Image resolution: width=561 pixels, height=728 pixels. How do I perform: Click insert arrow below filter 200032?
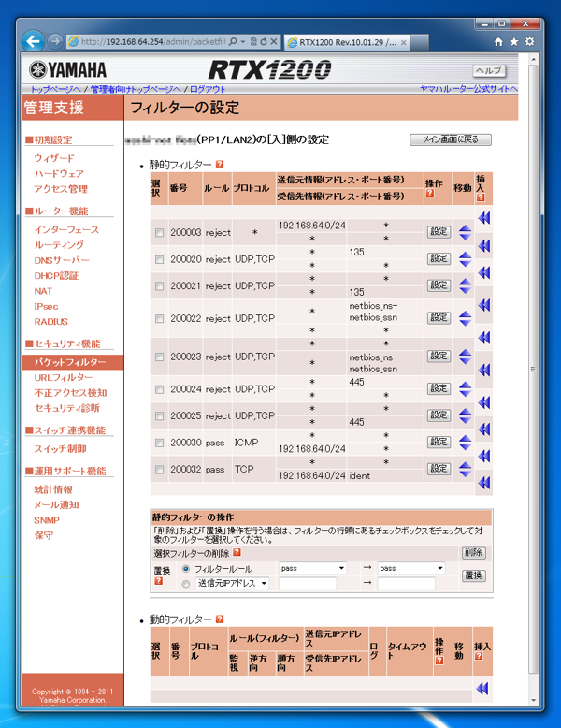484,483
